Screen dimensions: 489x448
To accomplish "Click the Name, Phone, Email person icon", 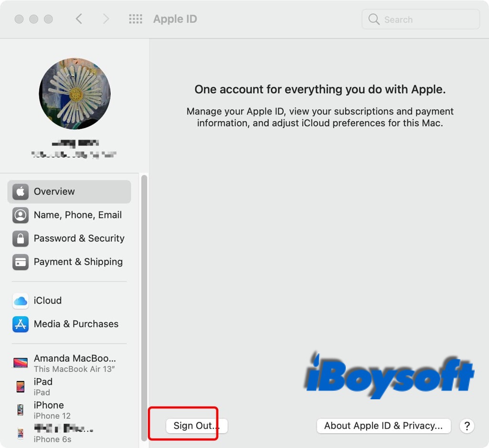I will (x=21, y=215).
